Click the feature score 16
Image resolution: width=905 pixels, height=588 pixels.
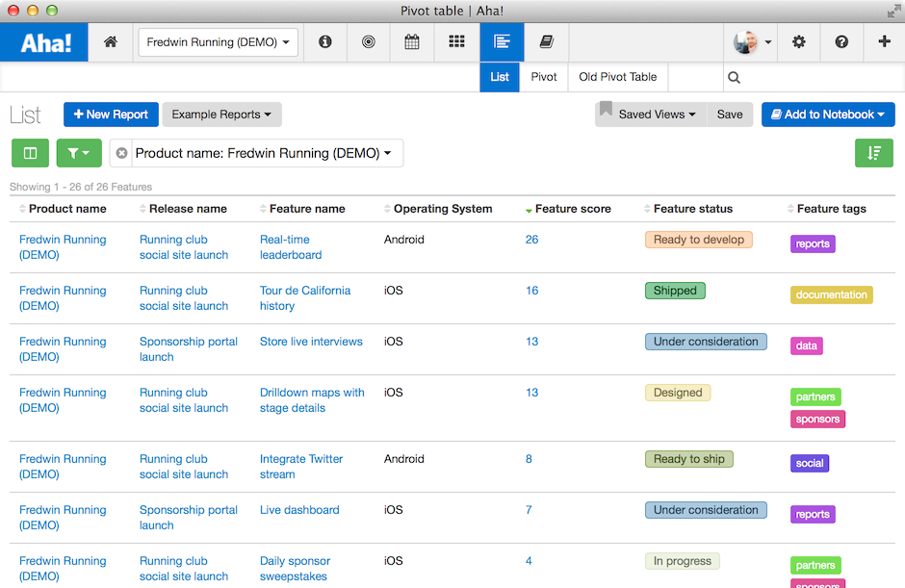point(531,291)
